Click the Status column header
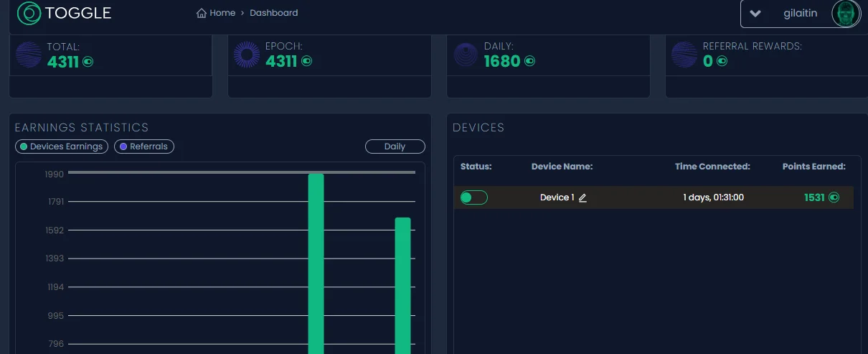868x354 pixels. [476, 167]
